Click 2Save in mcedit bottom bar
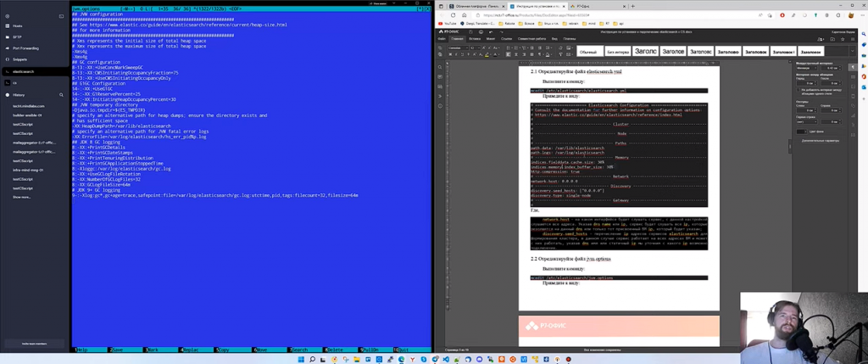This screenshot has width=868, height=364. [x=117, y=350]
